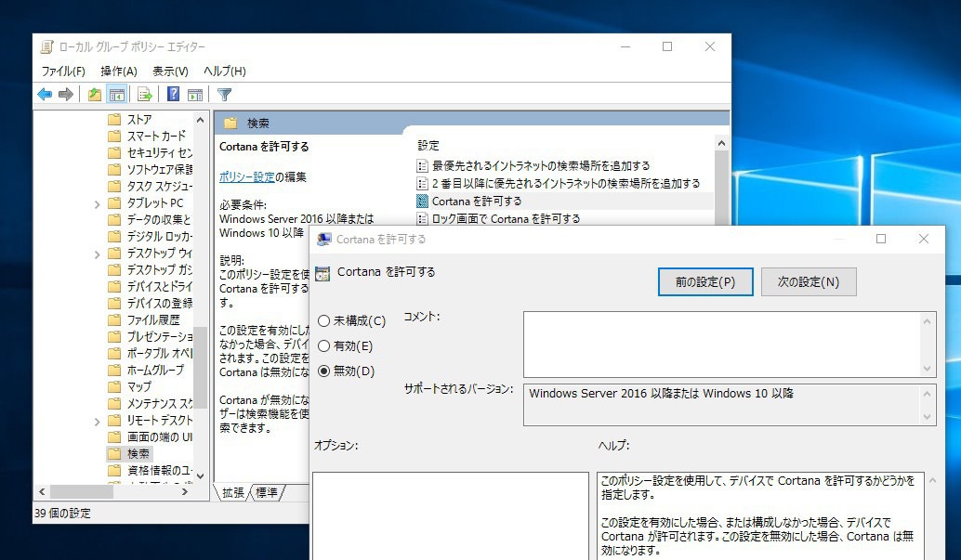The image size is (961, 560).
Task: Click the Filter funnel toolbar icon
Action: tap(224, 95)
